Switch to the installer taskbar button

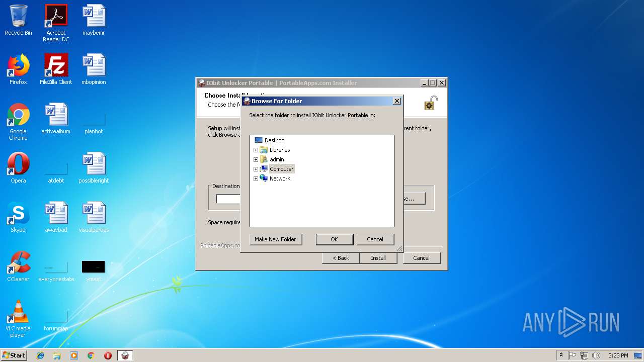pyautogui.click(x=125, y=355)
